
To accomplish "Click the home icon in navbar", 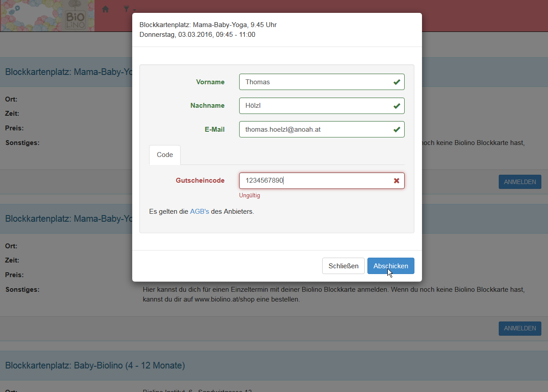I will 106,9.
